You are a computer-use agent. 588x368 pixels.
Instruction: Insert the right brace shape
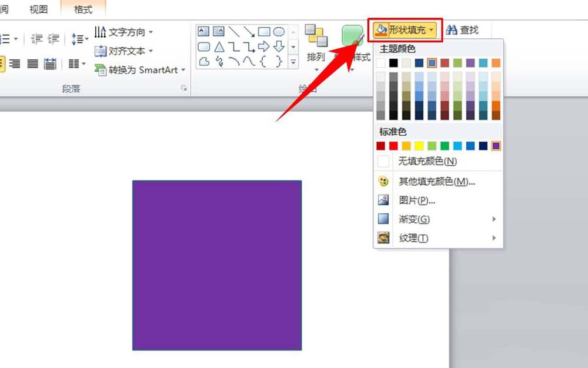[x=279, y=62]
